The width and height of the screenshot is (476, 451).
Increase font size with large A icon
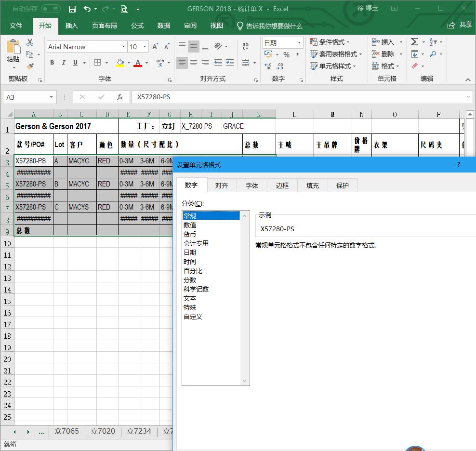(x=155, y=46)
